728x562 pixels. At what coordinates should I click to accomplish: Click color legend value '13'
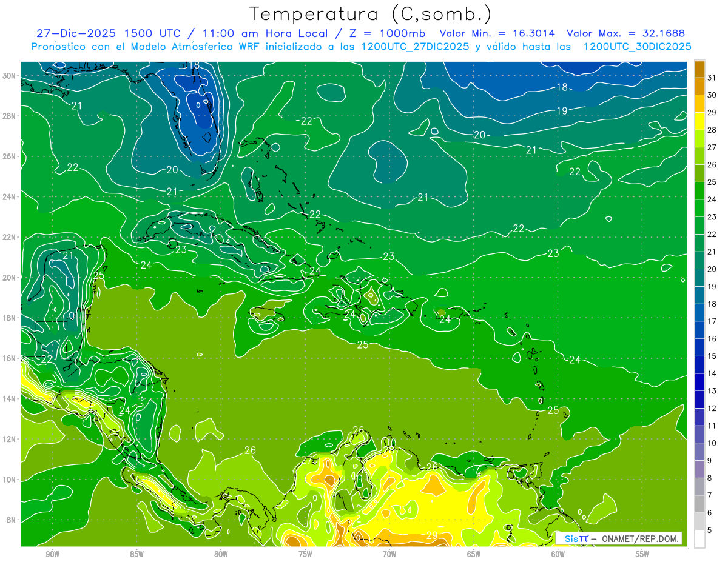(x=712, y=391)
